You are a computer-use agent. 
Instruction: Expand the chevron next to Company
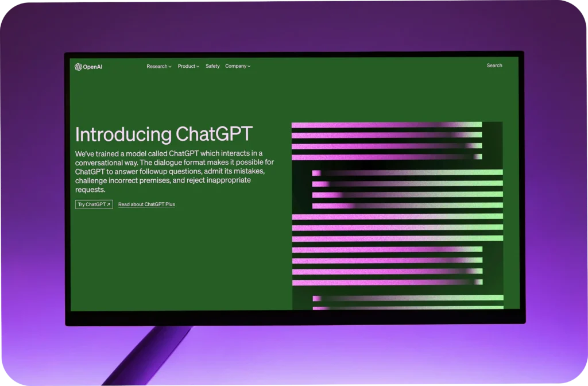click(x=249, y=67)
